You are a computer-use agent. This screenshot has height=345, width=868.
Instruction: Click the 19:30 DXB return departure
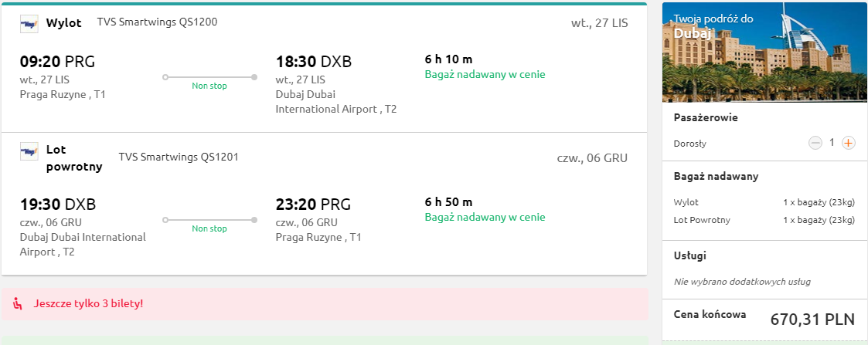(58, 205)
